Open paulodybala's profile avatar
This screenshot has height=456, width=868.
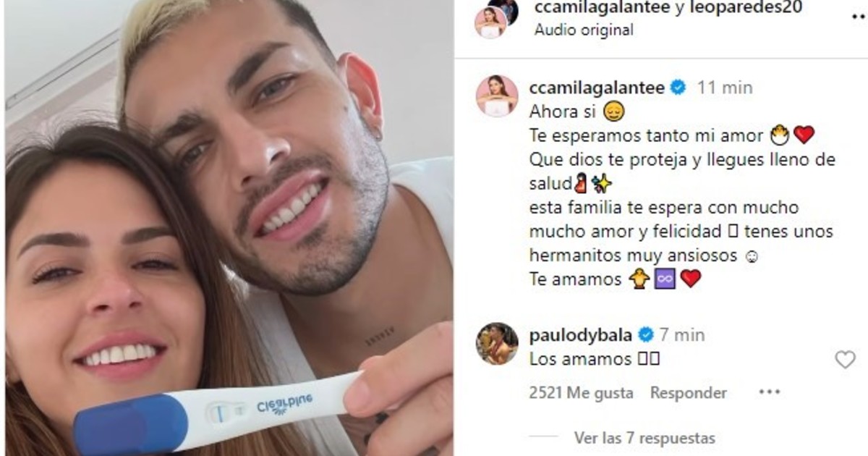click(496, 344)
